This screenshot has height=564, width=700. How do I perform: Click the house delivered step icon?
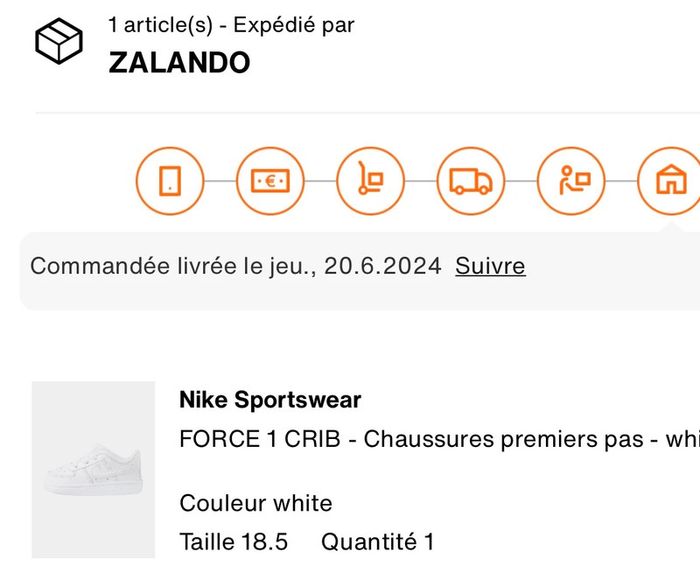tap(670, 181)
